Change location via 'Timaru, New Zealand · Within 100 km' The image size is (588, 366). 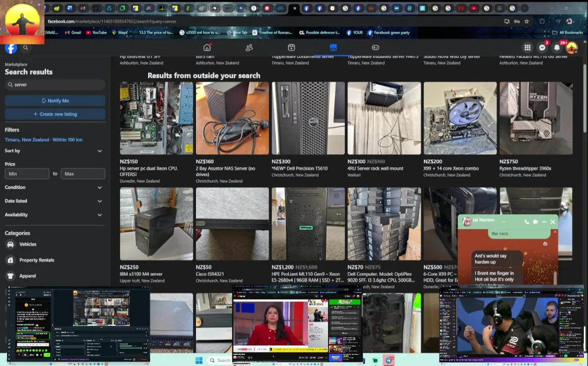tap(44, 139)
